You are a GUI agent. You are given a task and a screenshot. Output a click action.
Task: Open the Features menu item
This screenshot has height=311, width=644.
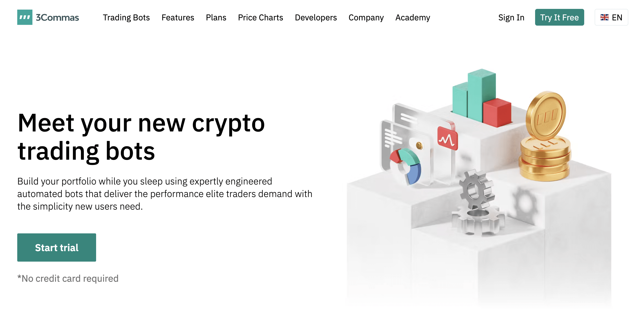[179, 17]
